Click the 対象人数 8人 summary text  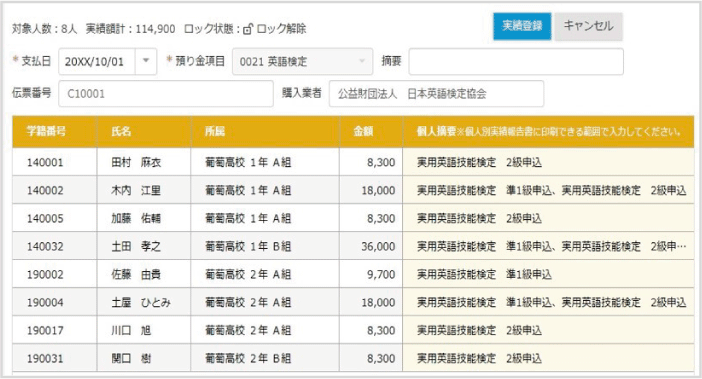[44, 29]
